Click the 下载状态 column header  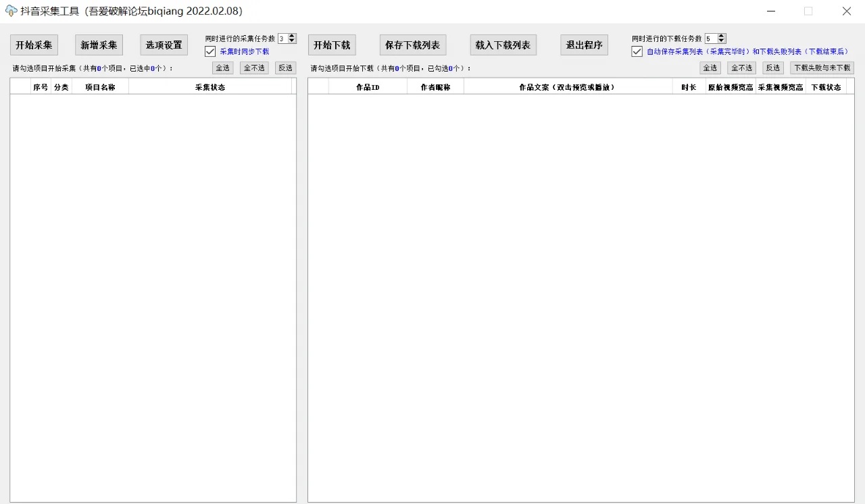[826, 87]
